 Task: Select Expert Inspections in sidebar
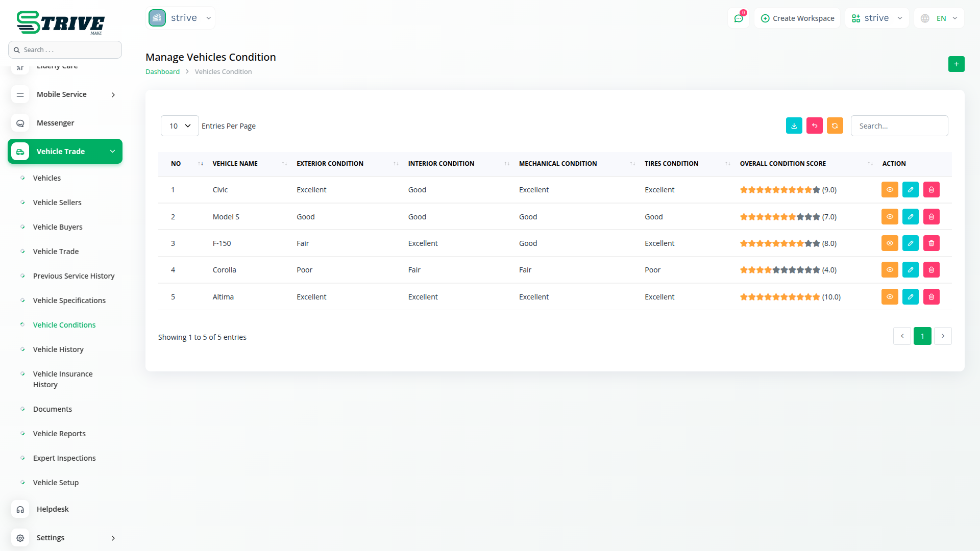coord(64,458)
